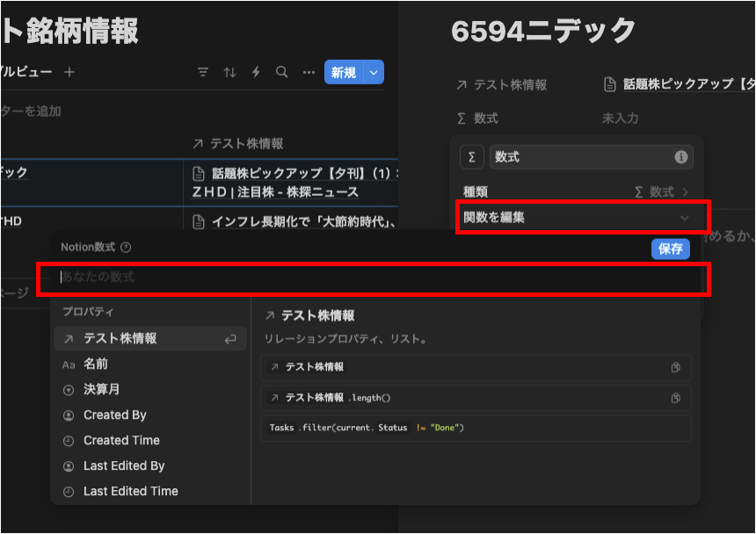Screen dimensions: 756x534
Task: Click the テスト株情報.length() example snippet row
Action: coord(476,398)
